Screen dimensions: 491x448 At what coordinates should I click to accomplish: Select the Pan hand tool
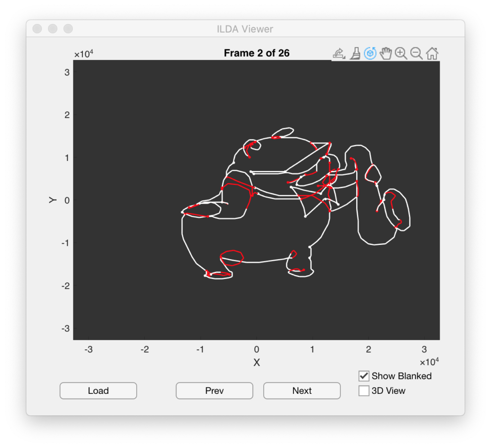pyautogui.click(x=386, y=53)
